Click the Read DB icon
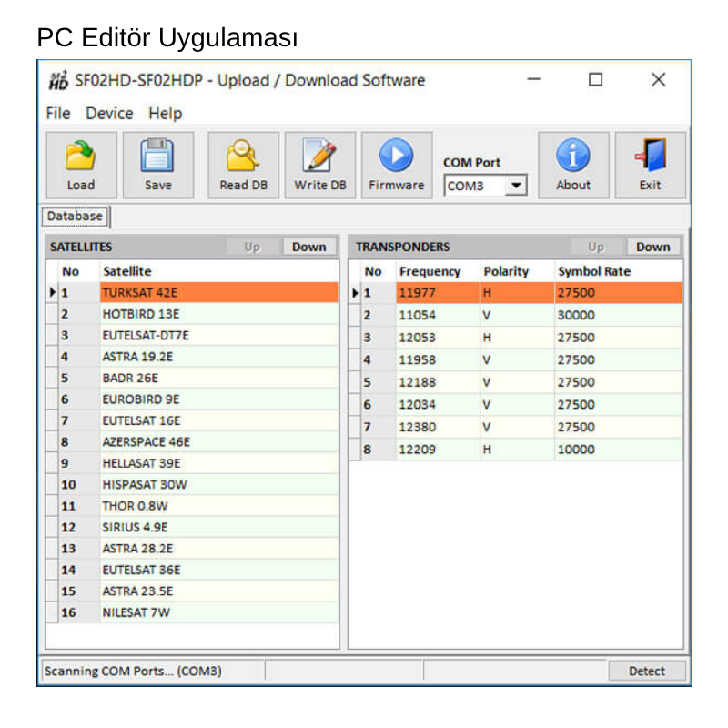The height and width of the screenshot is (728, 728). coord(243,156)
